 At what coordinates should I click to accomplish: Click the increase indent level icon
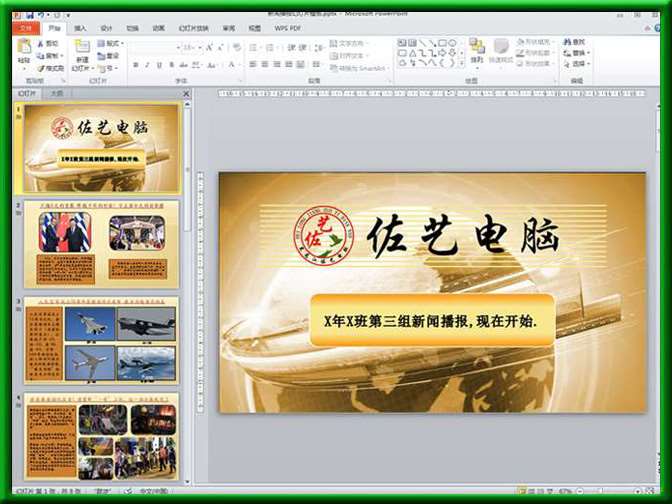(303, 48)
